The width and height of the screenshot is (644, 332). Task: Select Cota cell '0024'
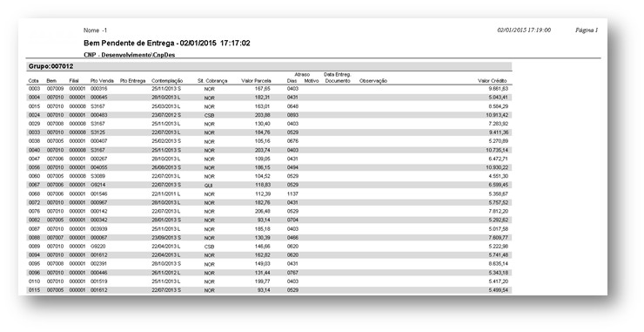pyautogui.click(x=34, y=115)
